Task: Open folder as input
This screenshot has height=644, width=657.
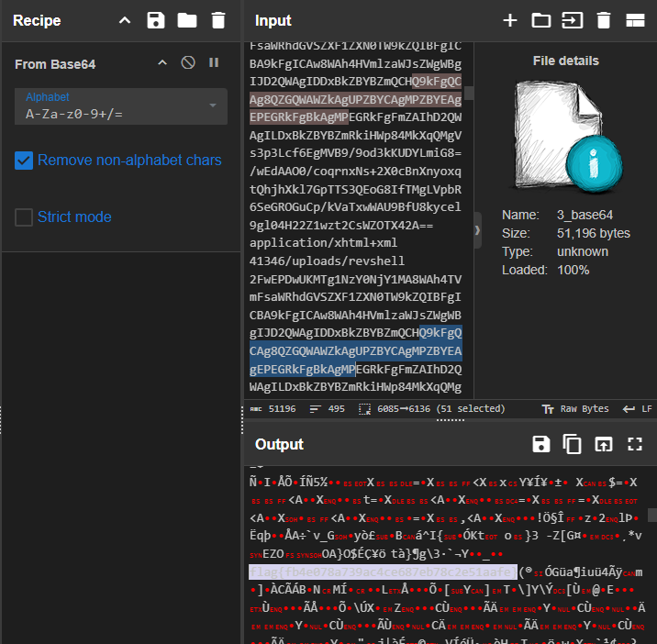Action: pos(541,20)
